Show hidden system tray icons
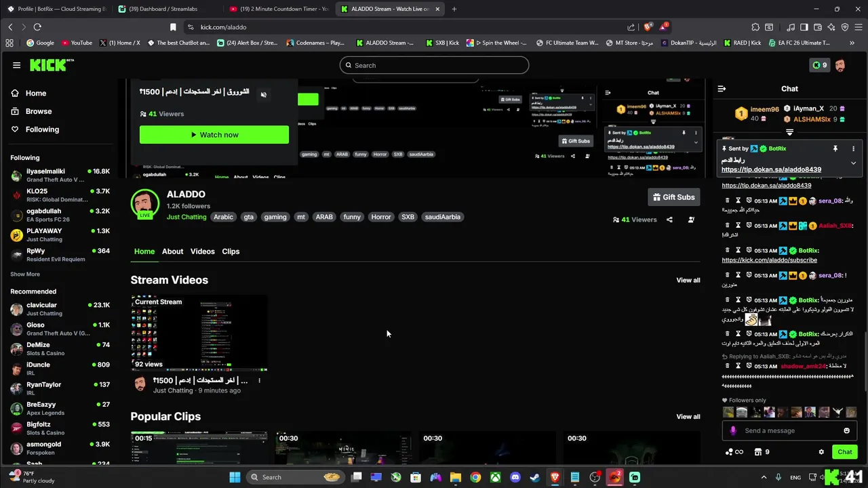 [764, 477]
